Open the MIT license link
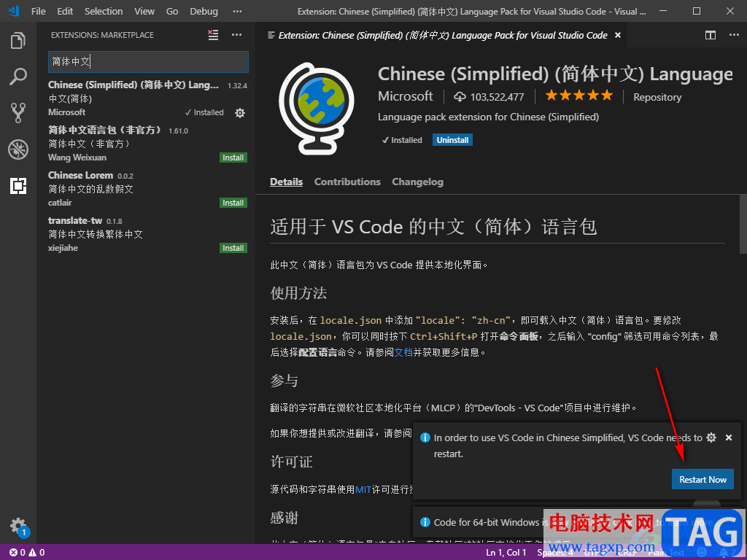The width and height of the screenshot is (747, 560). click(363, 489)
